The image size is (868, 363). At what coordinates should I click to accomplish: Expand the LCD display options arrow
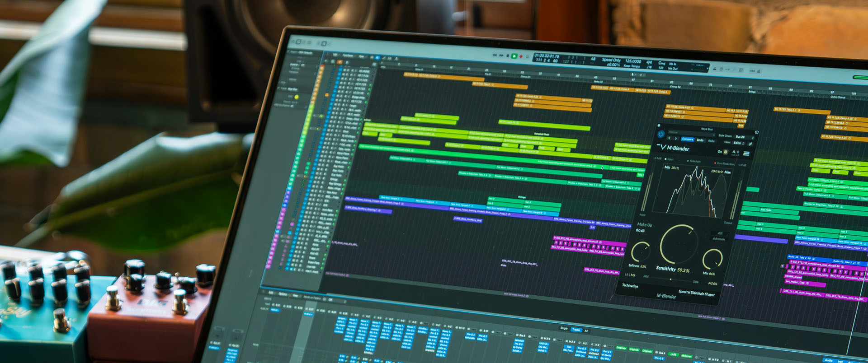708,68
